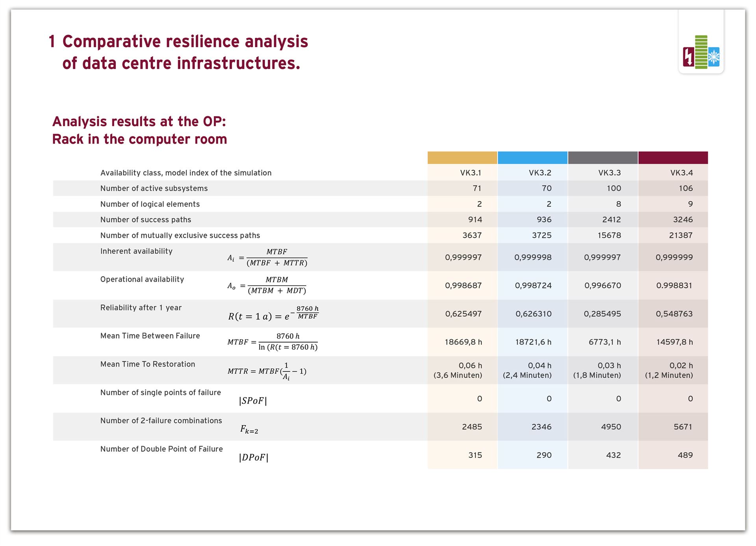Click the MTBF value 6773,1 h
The image size is (756, 546).
coord(605,342)
